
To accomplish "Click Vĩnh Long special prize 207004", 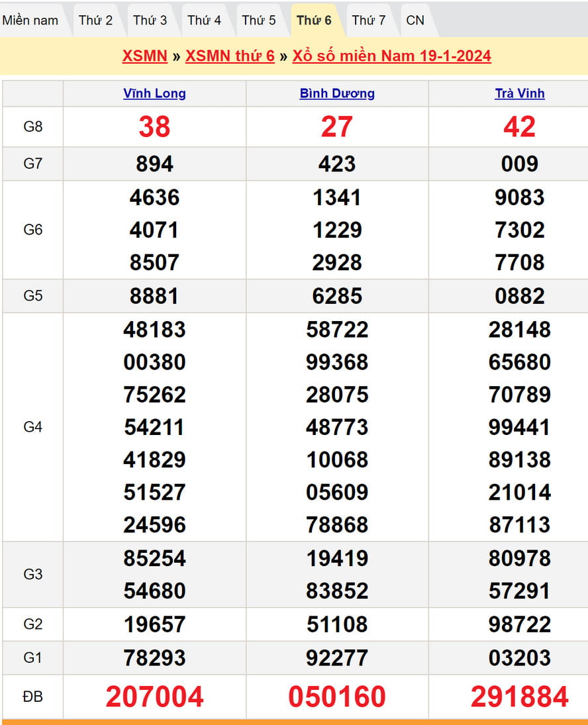I will click(x=154, y=697).
